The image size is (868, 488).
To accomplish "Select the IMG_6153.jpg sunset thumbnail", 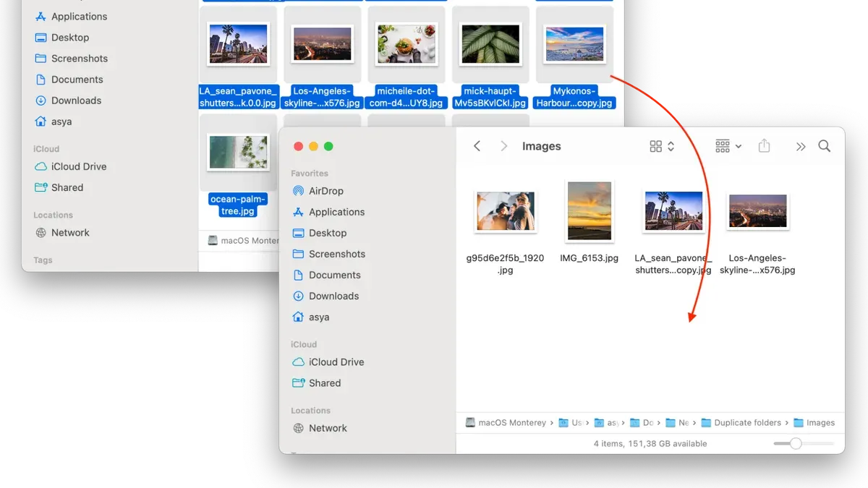I will [x=590, y=210].
